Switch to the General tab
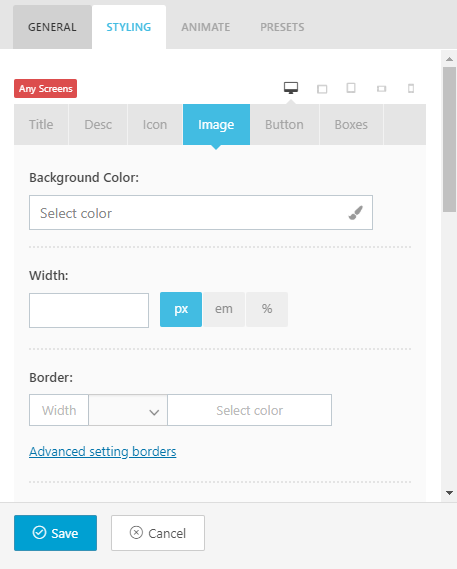 (x=52, y=27)
